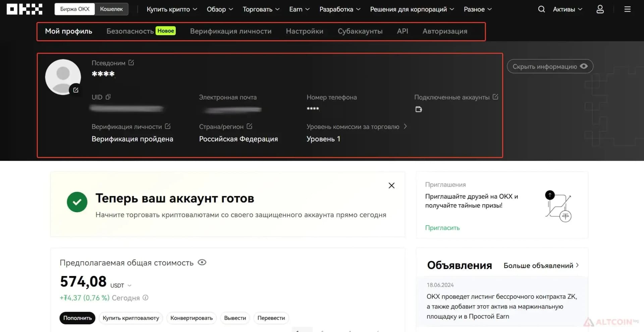Click Купить криптовалюту button
Image resolution: width=644 pixels, height=332 pixels.
[131, 318]
